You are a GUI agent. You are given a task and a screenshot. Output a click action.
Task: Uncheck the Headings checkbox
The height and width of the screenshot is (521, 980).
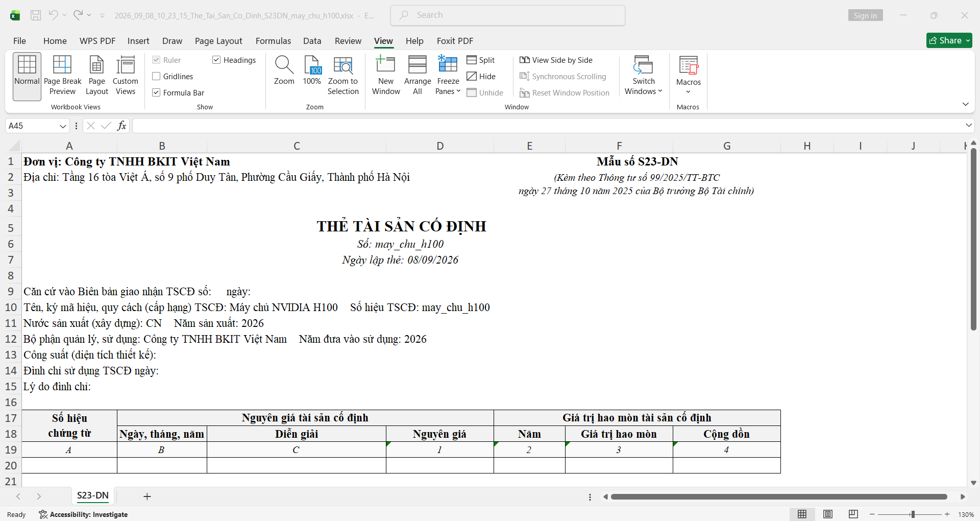click(216, 60)
